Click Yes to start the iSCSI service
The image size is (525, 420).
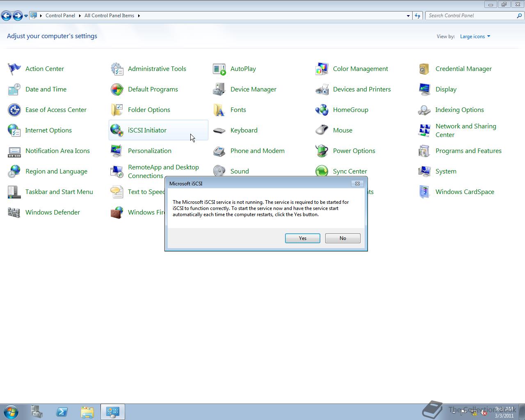[303, 238]
